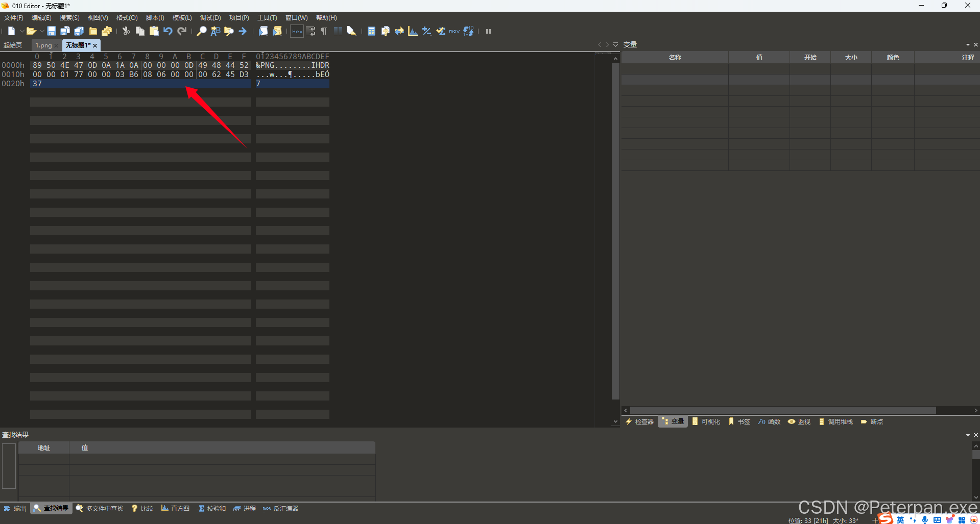Toggle Hex edit mode button
Screen dimensions: 980x524
[297, 31]
